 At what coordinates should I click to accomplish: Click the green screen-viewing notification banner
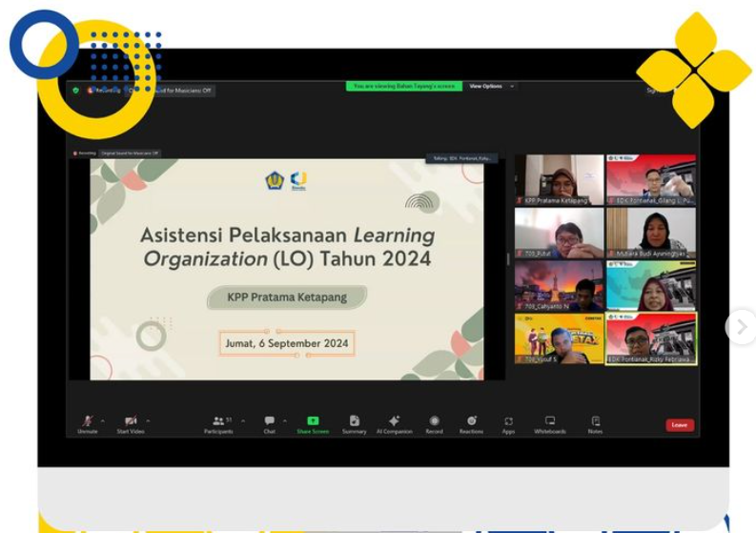[x=404, y=87]
